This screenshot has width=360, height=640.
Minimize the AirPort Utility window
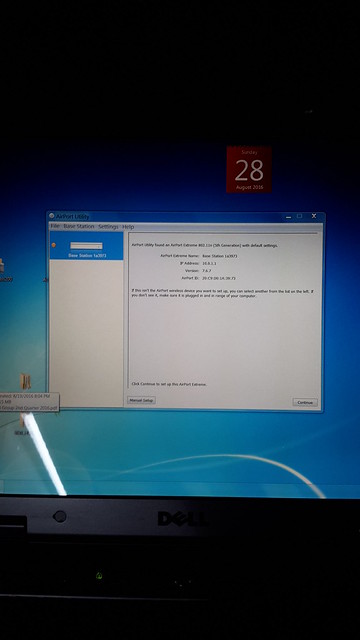click(x=289, y=216)
